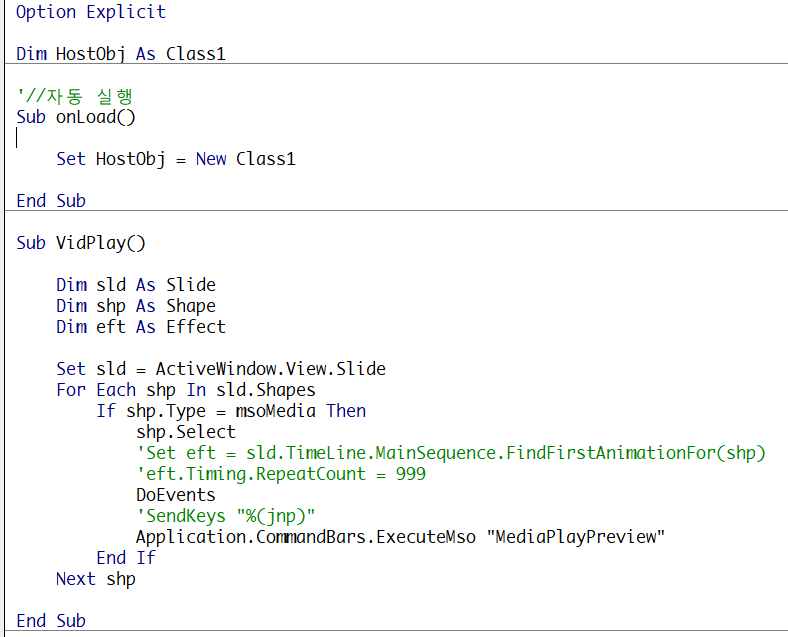Click commented 'eft.Timing.RepeatCount = 999' line
Image resolution: width=788 pixels, height=637 pixels.
tap(281, 474)
